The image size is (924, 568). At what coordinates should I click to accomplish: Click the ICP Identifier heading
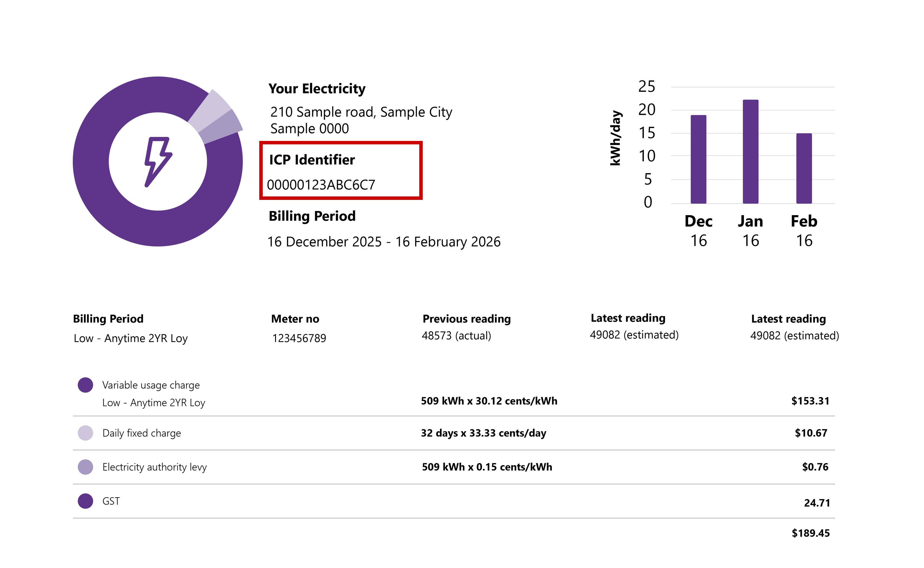point(312,160)
